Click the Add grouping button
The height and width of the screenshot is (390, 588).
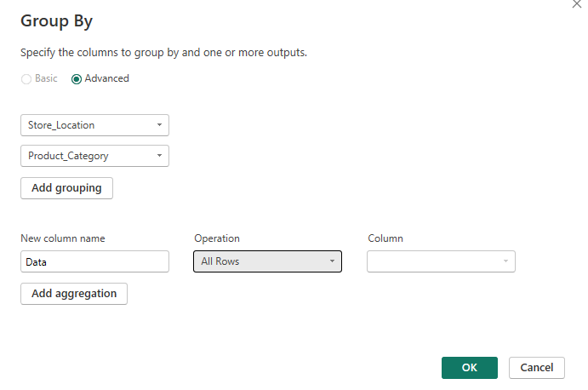66,188
